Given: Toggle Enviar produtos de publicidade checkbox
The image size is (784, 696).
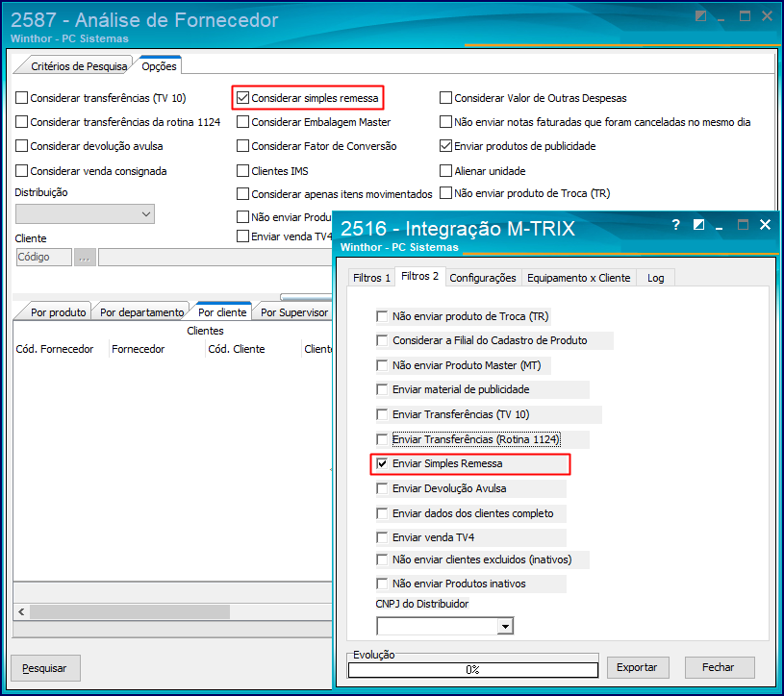Looking at the screenshot, I should point(445,146).
